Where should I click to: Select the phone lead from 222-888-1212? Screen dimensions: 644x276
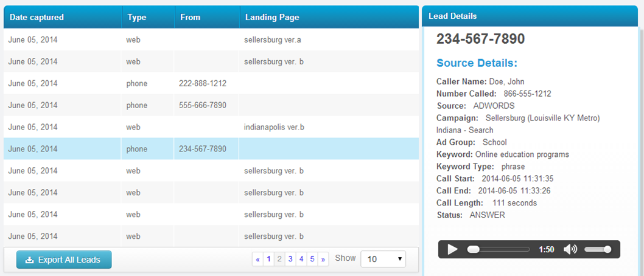click(211, 83)
